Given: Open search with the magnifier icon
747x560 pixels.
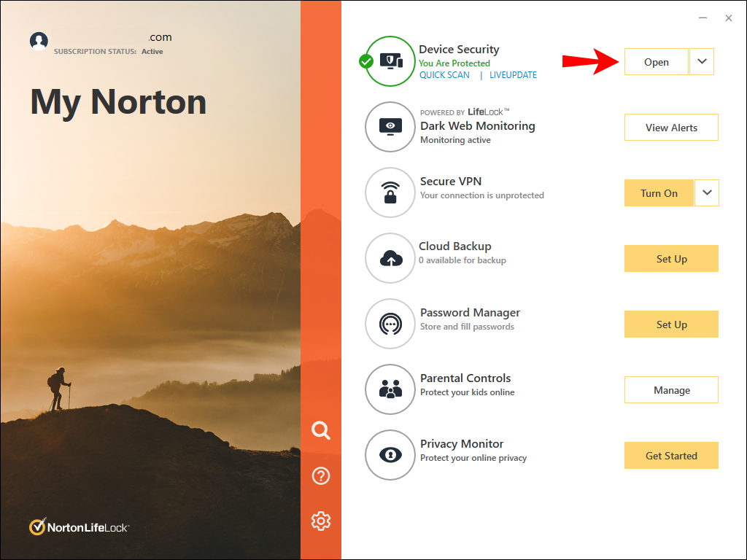Looking at the screenshot, I should [321, 430].
